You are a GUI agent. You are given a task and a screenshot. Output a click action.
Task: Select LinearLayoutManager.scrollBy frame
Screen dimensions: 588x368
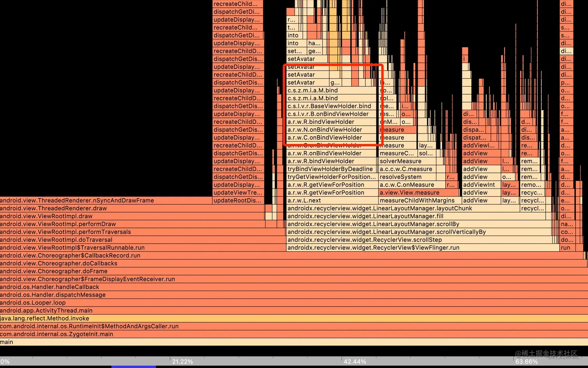(419, 224)
